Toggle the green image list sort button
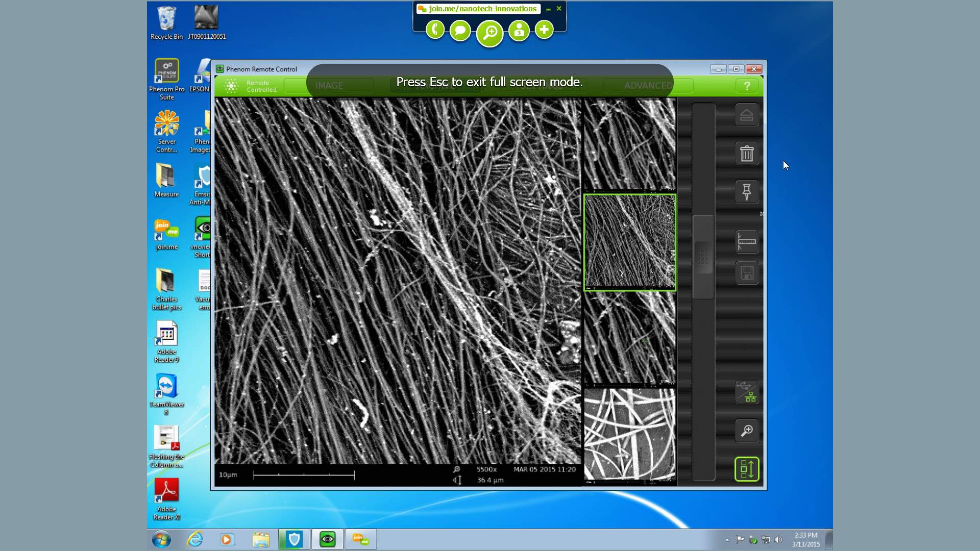This screenshot has width=980, height=551. [x=746, y=469]
